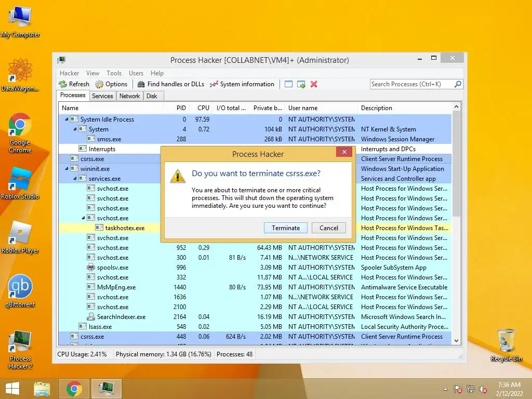Switch to the Network tab

pos(129,96)
